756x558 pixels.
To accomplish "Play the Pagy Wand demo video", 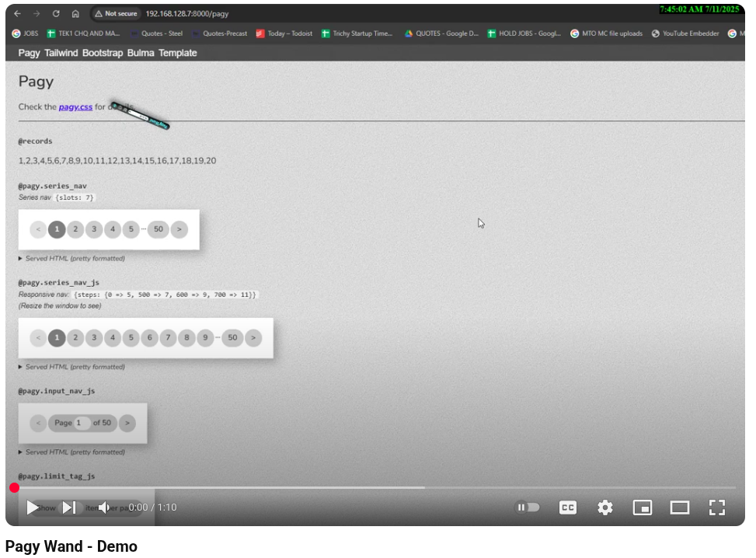I will (32, 507).
